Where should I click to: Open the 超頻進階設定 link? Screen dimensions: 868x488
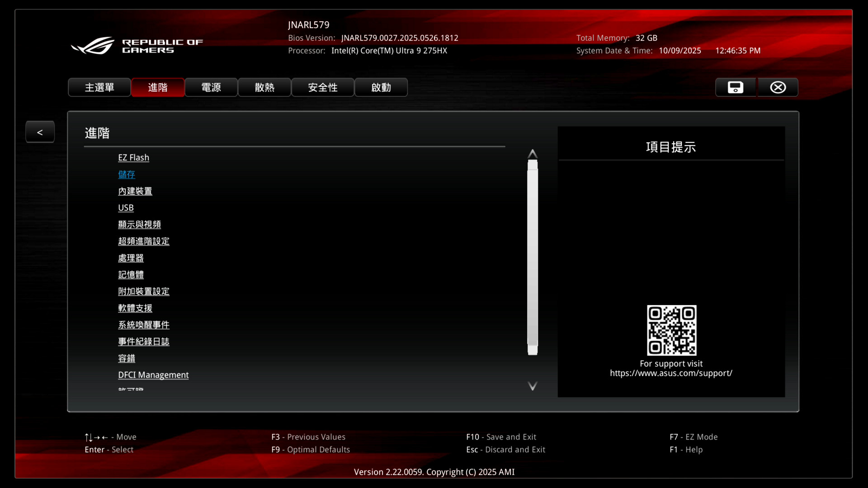coord(144,241)
